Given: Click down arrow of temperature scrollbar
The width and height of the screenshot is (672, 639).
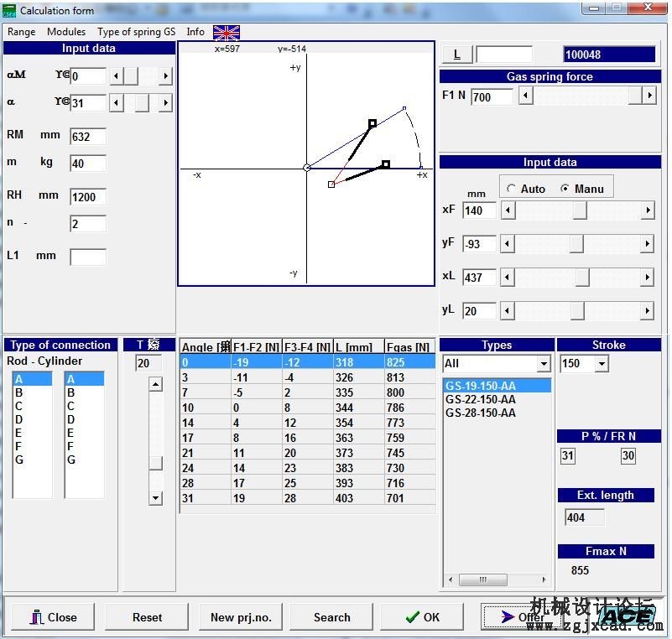Looking at the screenshot, I should click(155, 497).
